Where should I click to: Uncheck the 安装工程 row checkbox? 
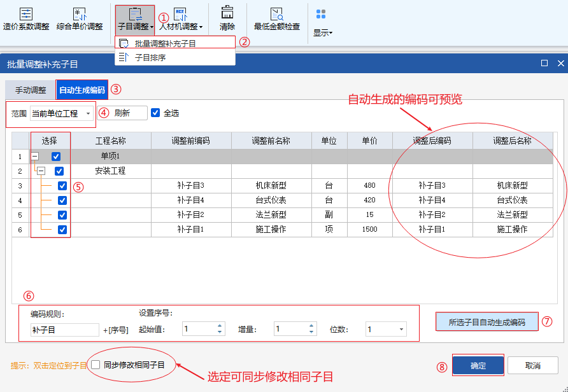point(59,171)
